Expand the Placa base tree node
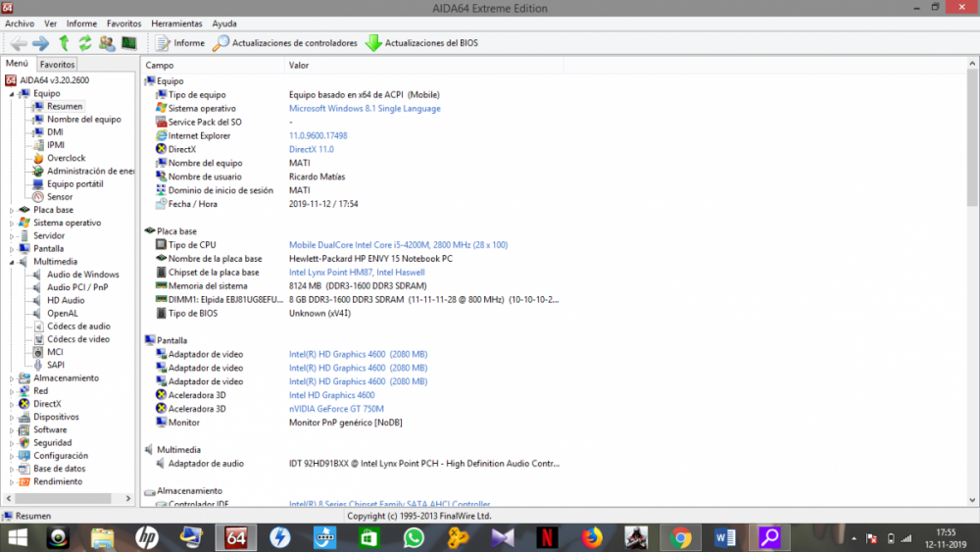The height and width of the screenshot is (552, 980). coord(11,210)
